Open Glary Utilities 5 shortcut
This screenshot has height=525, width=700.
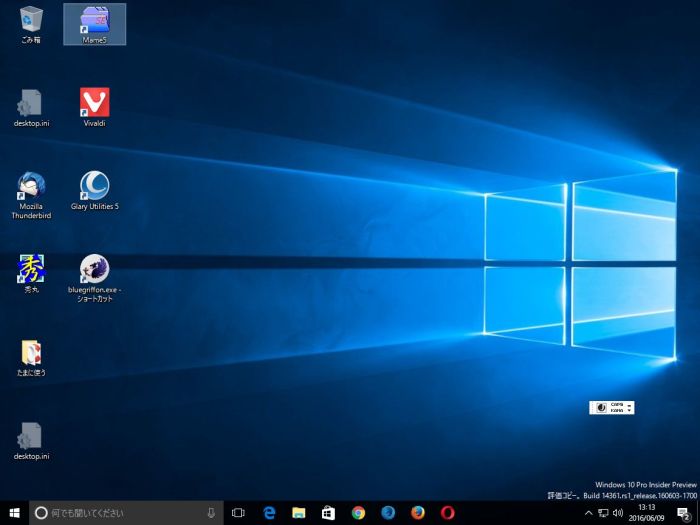(x=94, y=186)
